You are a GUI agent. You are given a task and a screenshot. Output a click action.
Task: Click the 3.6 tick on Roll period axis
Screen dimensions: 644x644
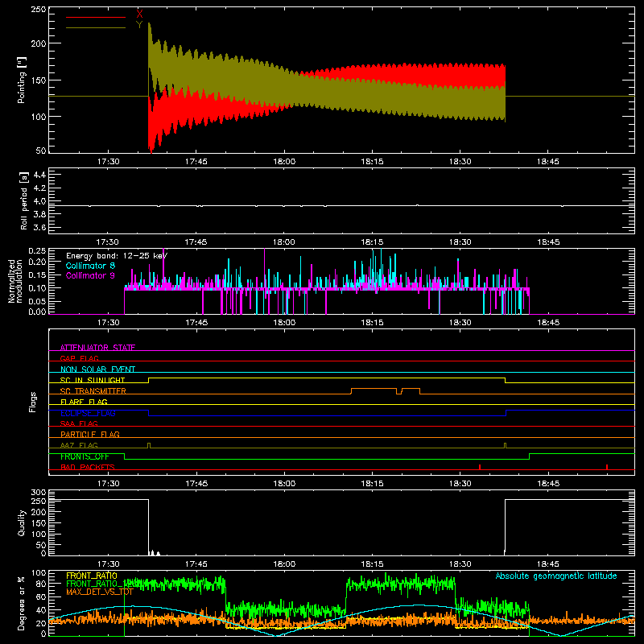point(39,228)
